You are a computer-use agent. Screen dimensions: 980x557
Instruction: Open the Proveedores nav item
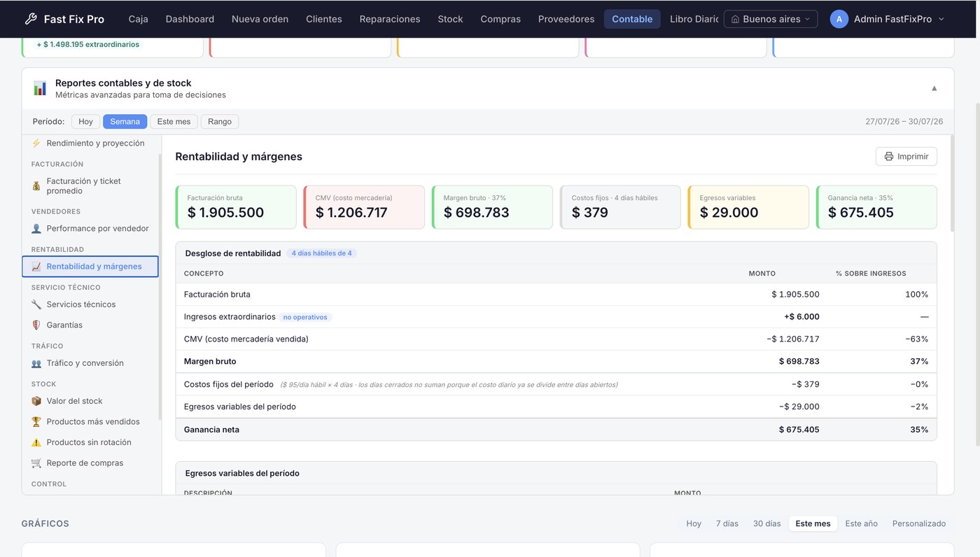tap(566, 19)
